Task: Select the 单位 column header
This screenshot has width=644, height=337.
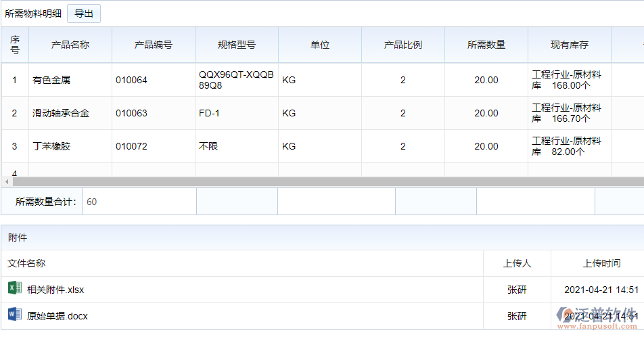Action: (320, 45)
